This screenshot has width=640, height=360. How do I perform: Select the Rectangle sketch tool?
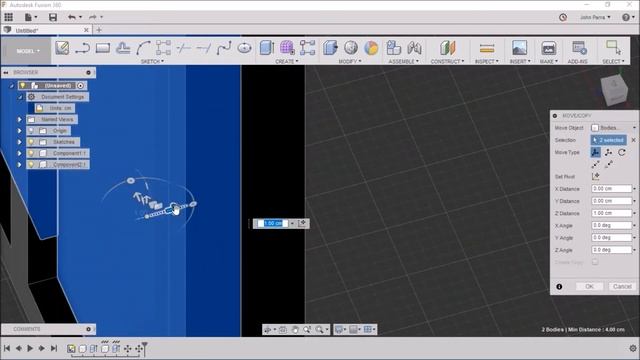(x=103, y=48)
